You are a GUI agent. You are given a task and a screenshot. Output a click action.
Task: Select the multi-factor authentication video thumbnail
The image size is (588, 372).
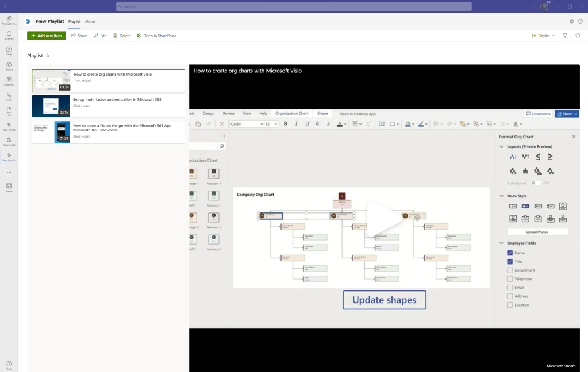click(51, 106)
